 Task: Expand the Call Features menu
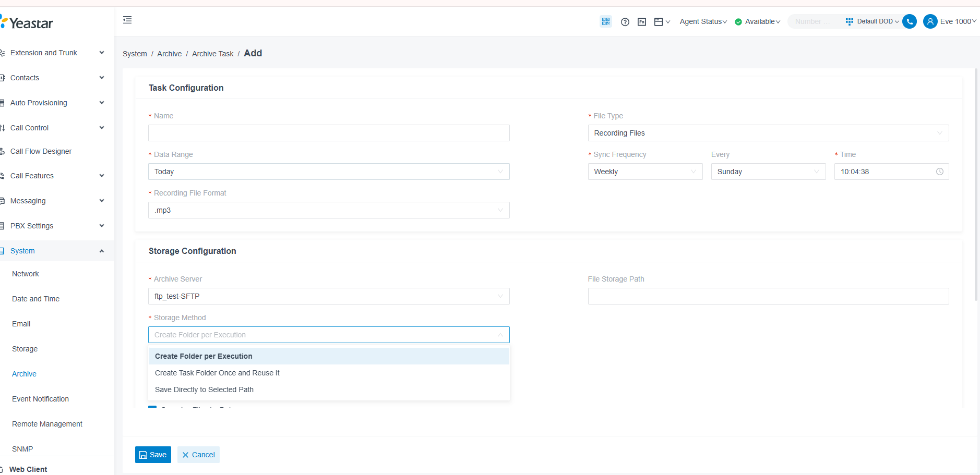32,176
